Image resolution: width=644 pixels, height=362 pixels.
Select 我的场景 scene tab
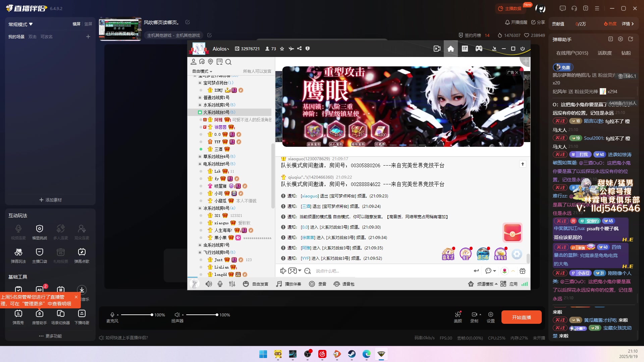tap(16, 37)
